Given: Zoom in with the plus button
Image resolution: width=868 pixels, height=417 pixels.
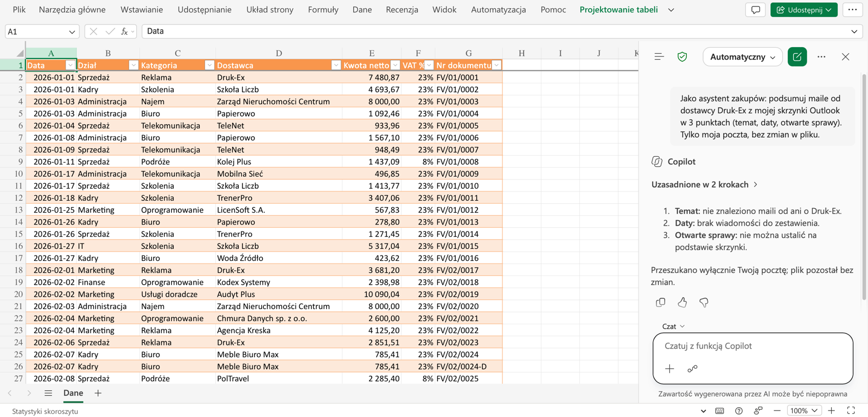Looking at the screenshot, I should (832, 411).
